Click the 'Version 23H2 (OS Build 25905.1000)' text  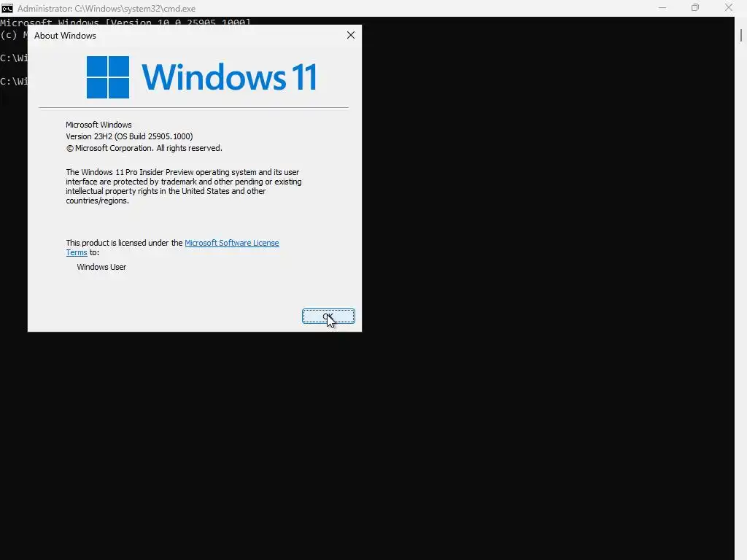[x=129, y=136]
